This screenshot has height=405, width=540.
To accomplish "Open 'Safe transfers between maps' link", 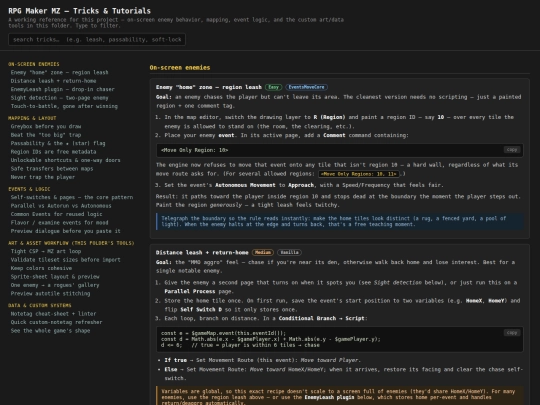I will [x=52, y=168].
